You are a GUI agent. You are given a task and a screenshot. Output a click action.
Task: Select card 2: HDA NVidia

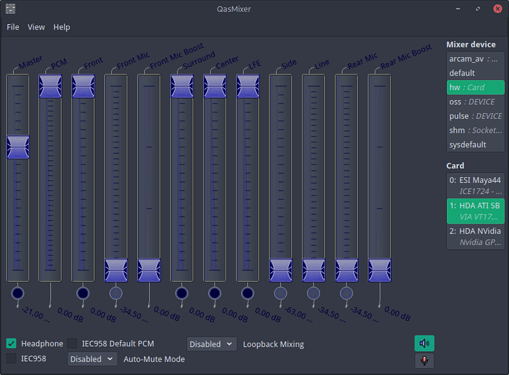coord(475,236)
